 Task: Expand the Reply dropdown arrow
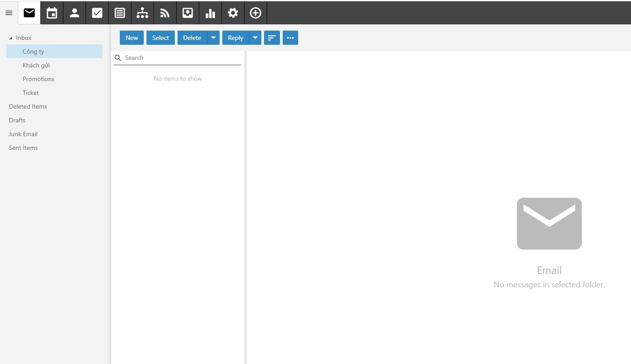pyautogui.click(x=255, y=38)
